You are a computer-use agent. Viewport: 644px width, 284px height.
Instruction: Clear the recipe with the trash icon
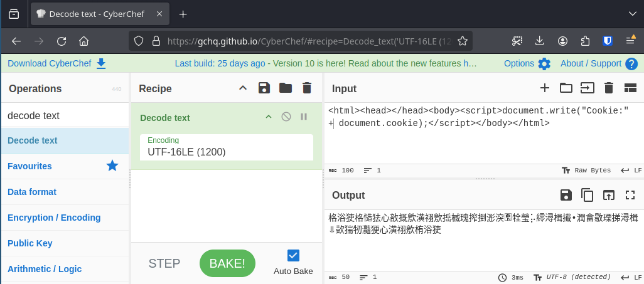click(x=307, y=88)
